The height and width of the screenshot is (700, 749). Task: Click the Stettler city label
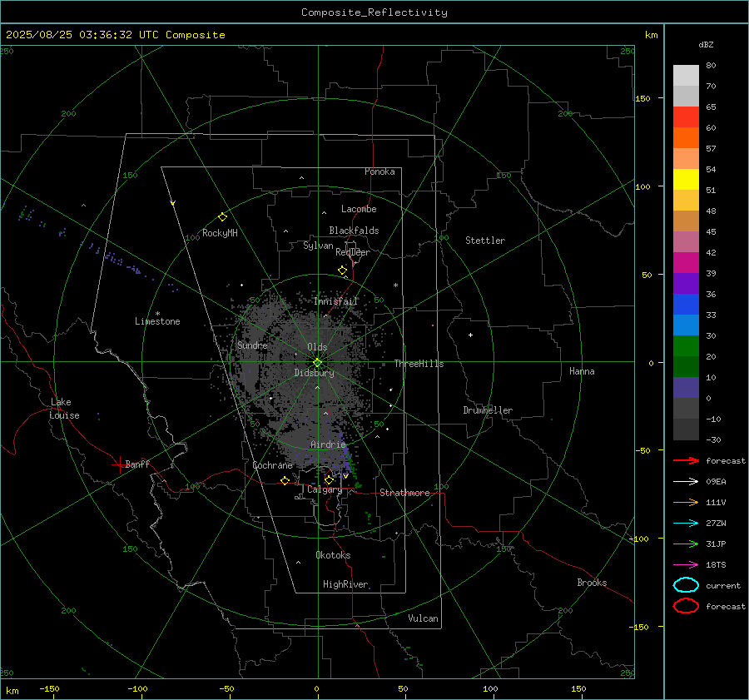[485, 241]
